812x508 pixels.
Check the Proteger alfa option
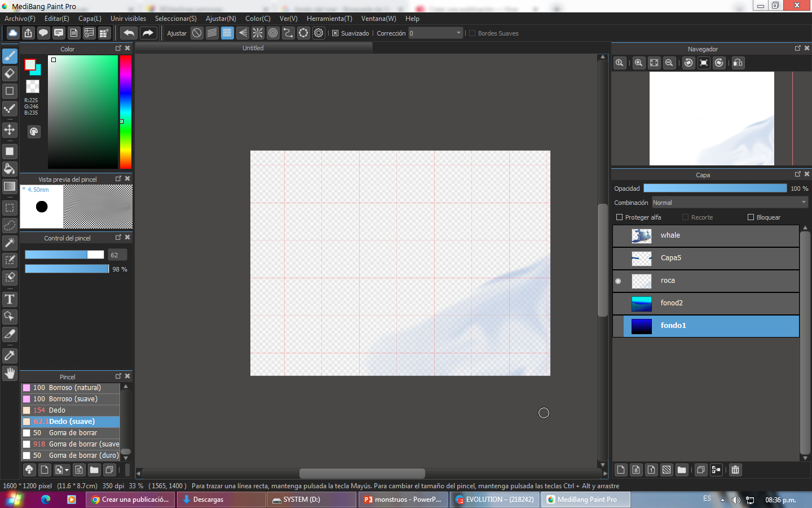coord(619,217)
